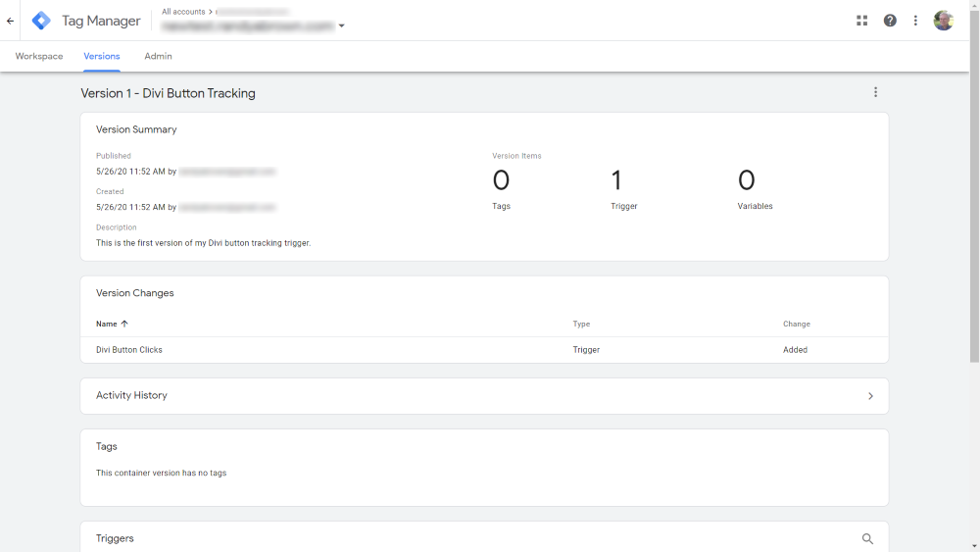
Task: Click the 'Triggers' section heading
Action: point(115,538)
